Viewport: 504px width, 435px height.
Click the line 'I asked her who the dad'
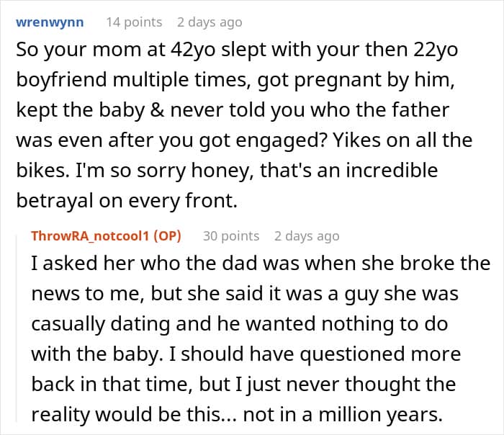[x=261, y=264]
